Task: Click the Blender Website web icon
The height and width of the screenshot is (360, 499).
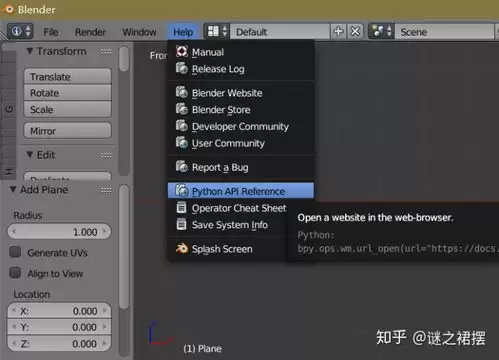Action: pos(182,92)
